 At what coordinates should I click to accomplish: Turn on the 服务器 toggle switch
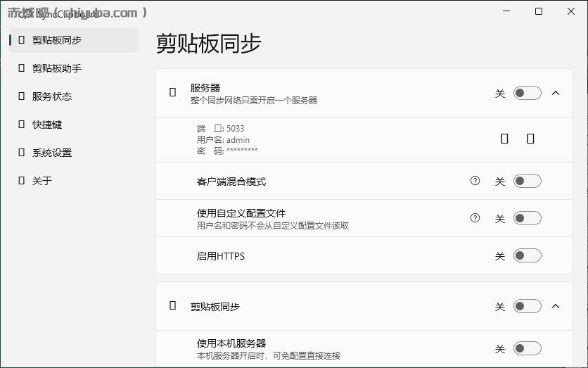point(528,93)
